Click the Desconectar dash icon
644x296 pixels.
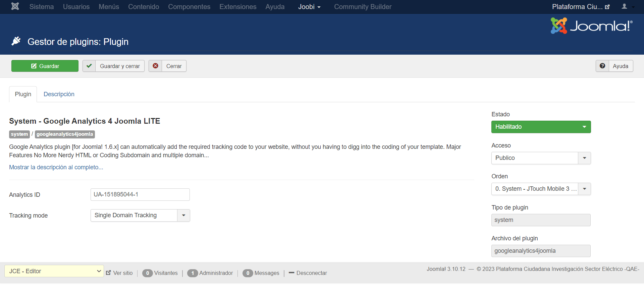click(291, 273)
